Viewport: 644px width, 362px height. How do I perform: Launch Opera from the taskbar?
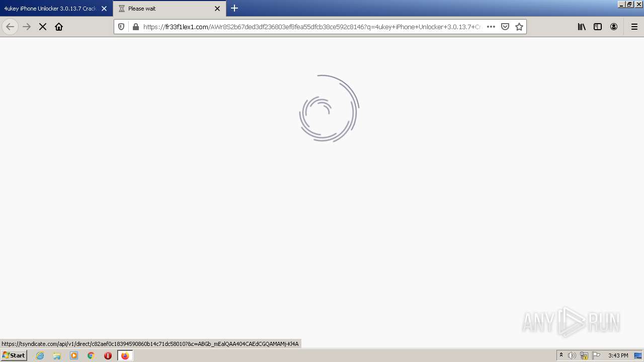(108, 355)
